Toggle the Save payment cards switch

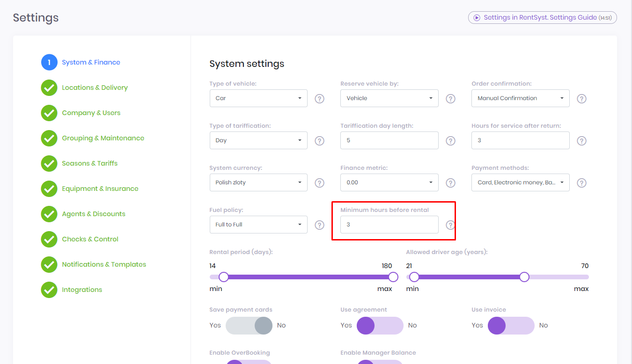click(x=249, y=326)
